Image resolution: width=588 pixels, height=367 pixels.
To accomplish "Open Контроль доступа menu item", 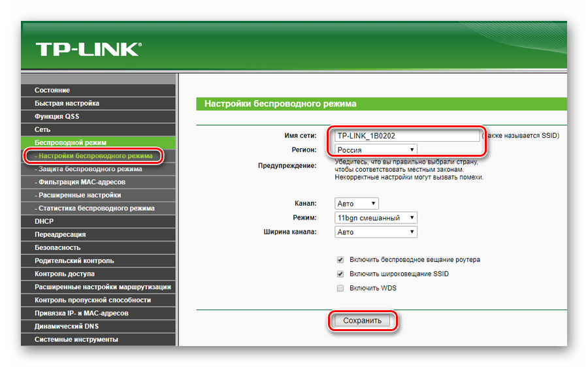I will coord(98,274).
